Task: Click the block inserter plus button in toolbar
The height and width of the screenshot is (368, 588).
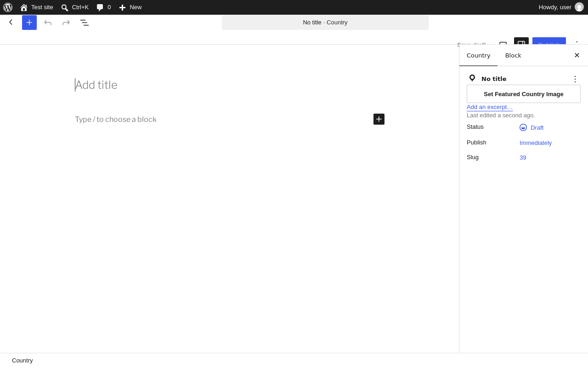Action: coord(29,23)
